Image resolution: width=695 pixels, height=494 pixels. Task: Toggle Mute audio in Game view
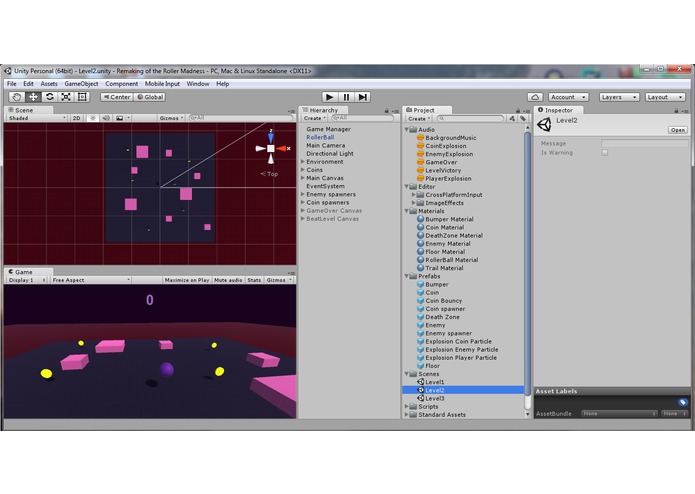[228, 280]
